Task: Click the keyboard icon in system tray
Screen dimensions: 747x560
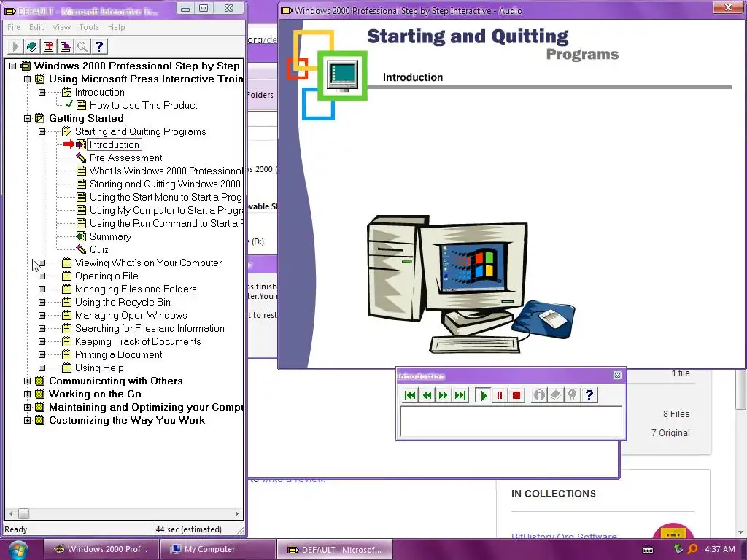Action: click(x=648, y=550)
